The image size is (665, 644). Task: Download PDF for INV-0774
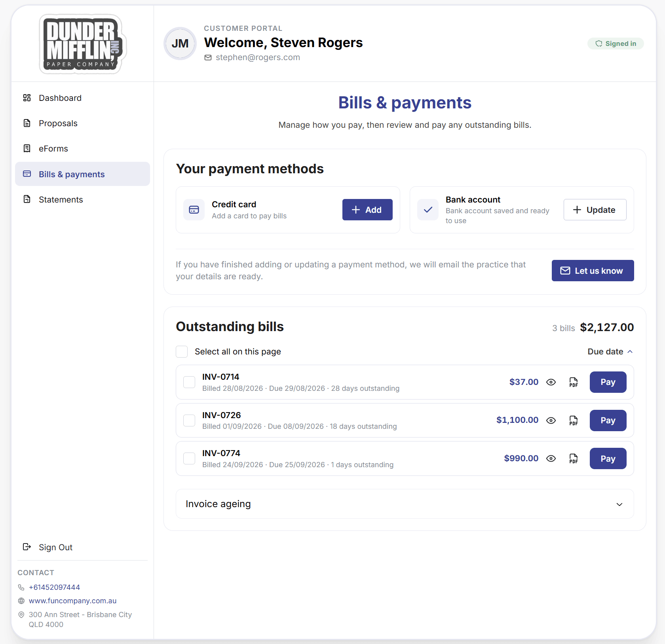point(574,458)
